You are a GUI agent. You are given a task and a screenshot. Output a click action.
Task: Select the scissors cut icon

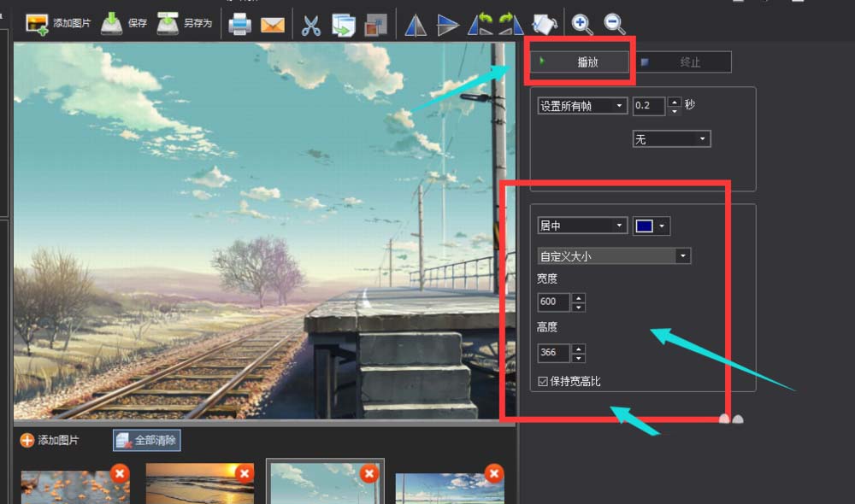coord(311,25)
